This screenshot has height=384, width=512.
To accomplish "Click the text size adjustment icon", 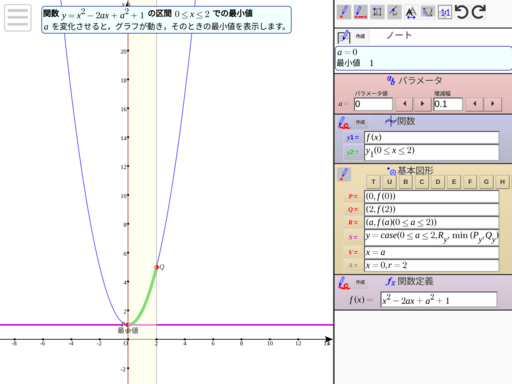I will tap(411, 12).
